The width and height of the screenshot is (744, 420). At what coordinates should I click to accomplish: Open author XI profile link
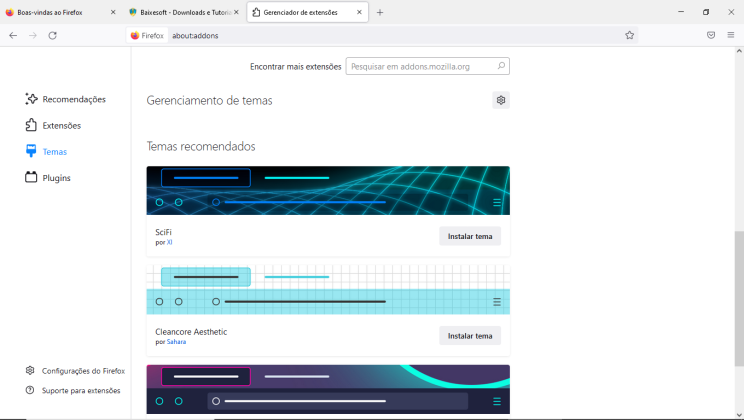[169, 243]
